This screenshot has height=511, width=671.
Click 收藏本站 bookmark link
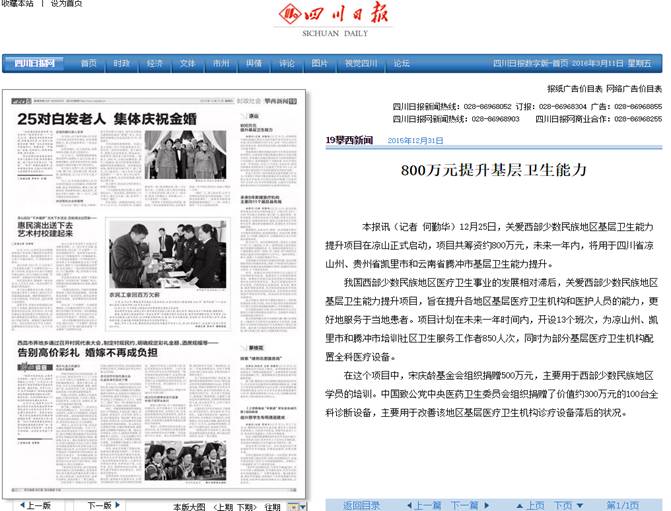(17, 5)
